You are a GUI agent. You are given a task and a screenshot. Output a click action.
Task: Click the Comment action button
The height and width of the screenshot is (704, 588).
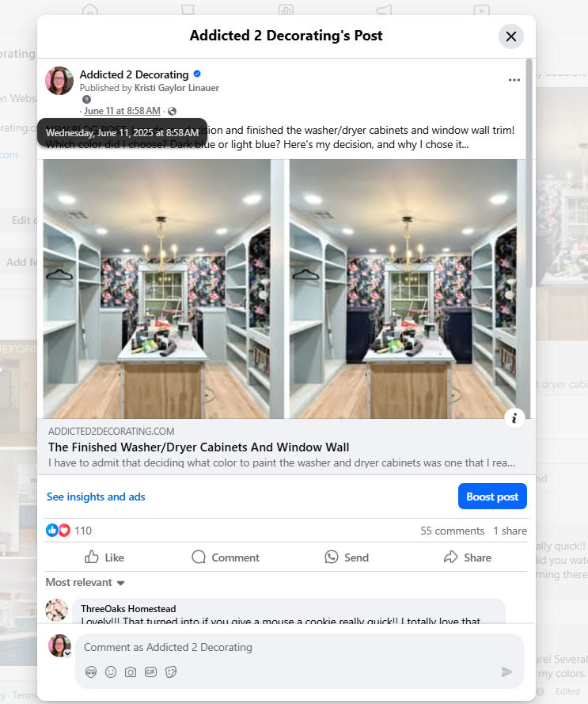coord(226,557)
